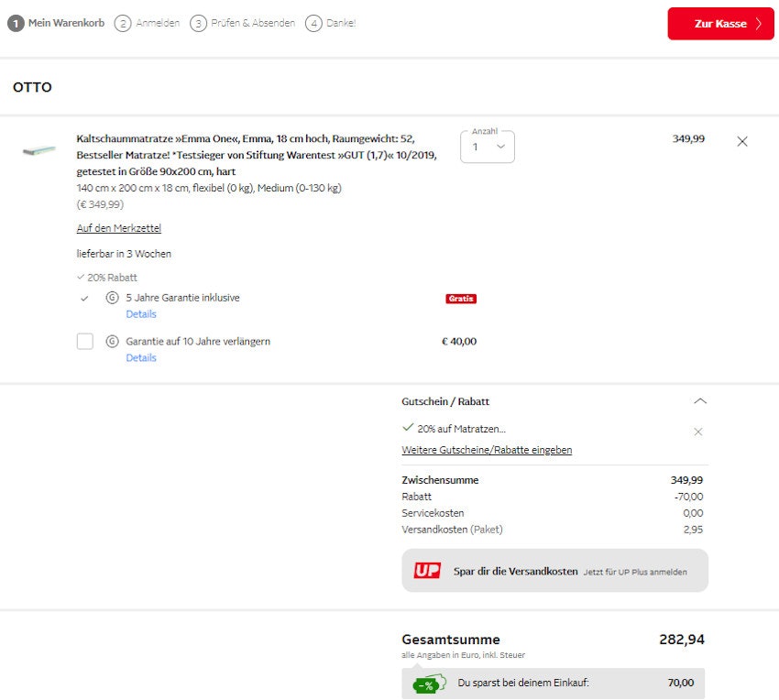The image size is (779, 700).
Task: Enable the 10-year warranty extension checkbox
Action: point(85,342)
